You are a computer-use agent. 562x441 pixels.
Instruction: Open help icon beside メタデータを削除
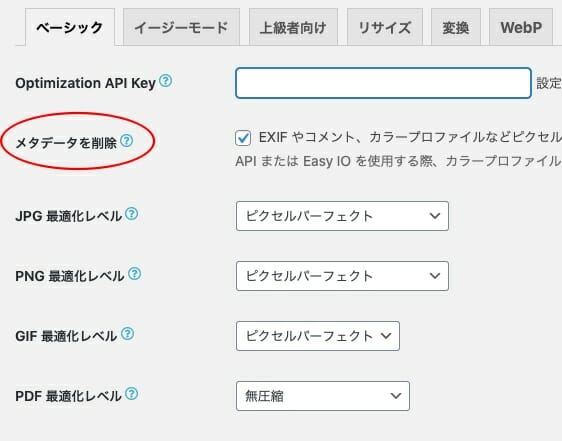(127, 141)
